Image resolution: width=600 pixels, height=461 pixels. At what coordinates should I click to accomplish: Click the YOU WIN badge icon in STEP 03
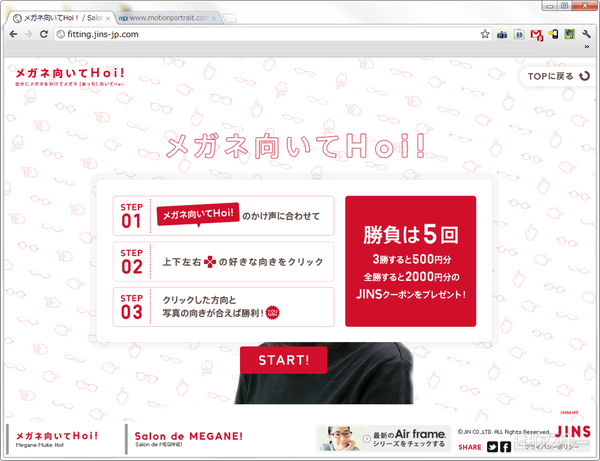point(272,313)
